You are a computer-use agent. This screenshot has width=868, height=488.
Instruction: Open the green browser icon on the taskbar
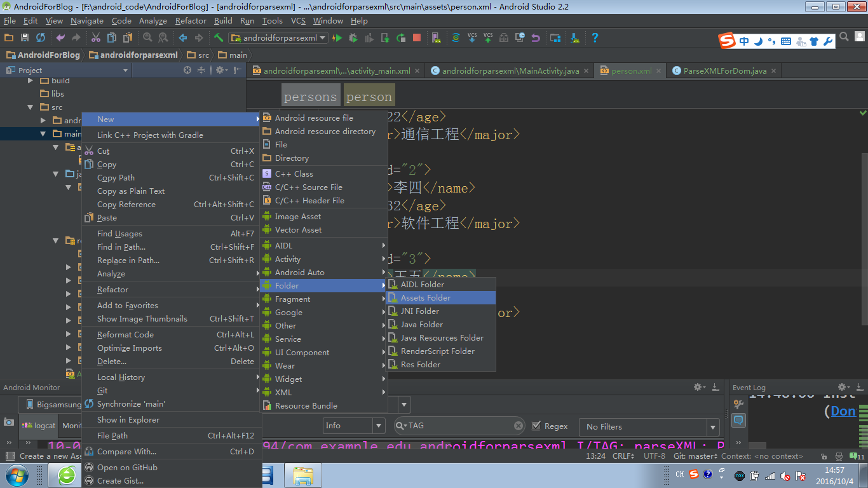[66, 475]
